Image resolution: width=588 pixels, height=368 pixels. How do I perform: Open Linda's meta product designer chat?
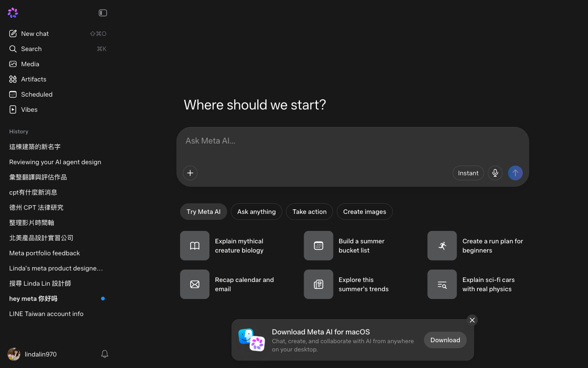(57, 268)
